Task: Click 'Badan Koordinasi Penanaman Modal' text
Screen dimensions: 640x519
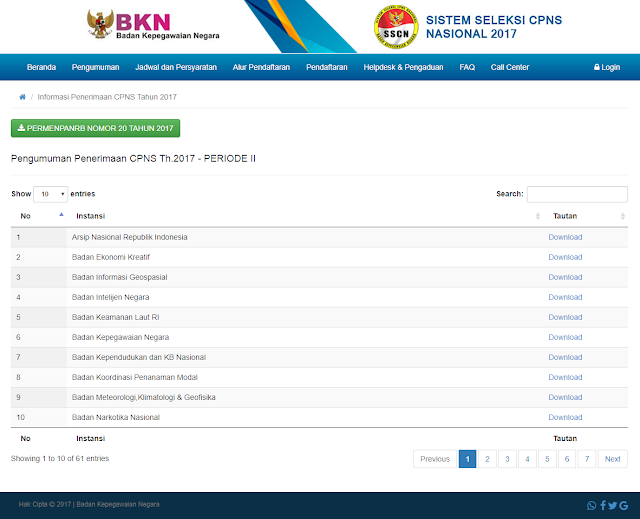Action: point(135,377)
